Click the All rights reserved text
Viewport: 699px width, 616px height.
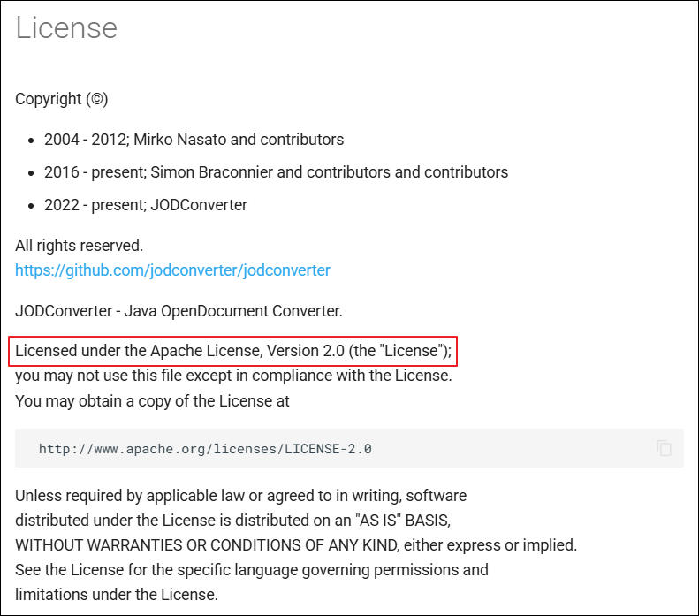click(x=79, y=246)
